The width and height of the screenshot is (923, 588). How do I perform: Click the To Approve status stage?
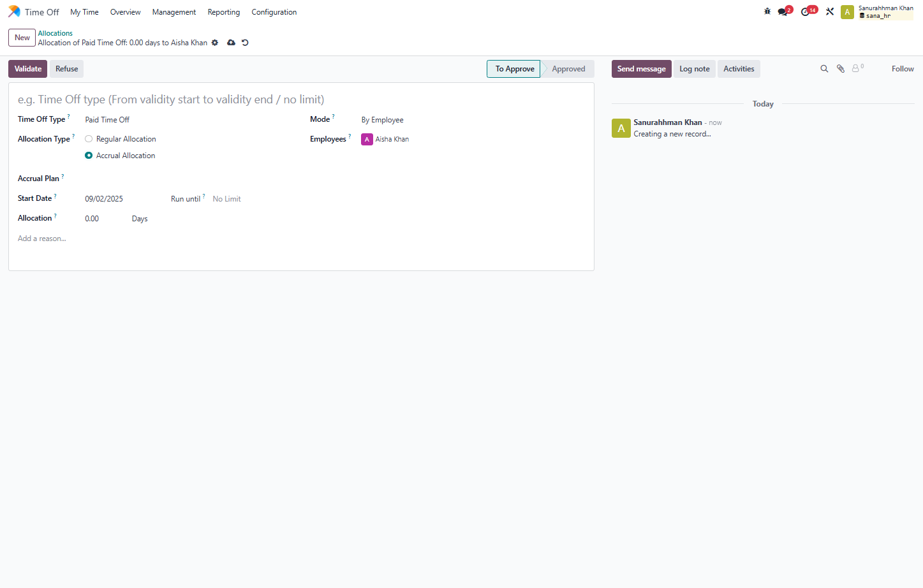pyautogui.click(x=514, y=69)
